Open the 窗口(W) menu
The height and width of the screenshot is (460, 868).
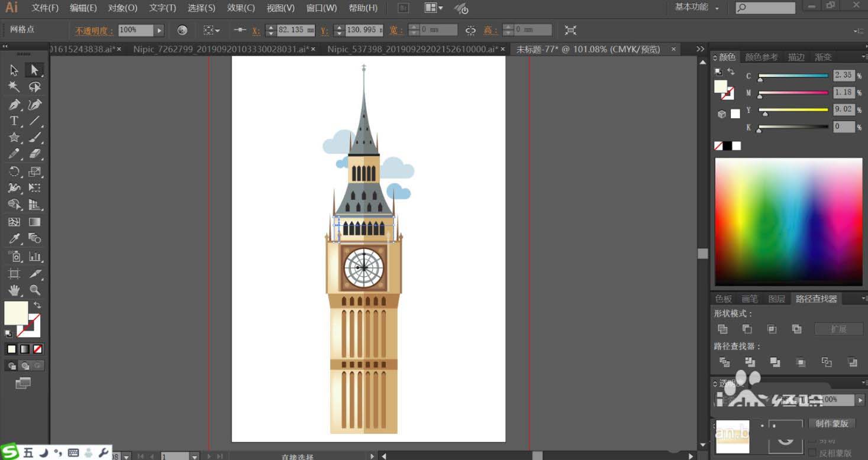click(321, 8)
